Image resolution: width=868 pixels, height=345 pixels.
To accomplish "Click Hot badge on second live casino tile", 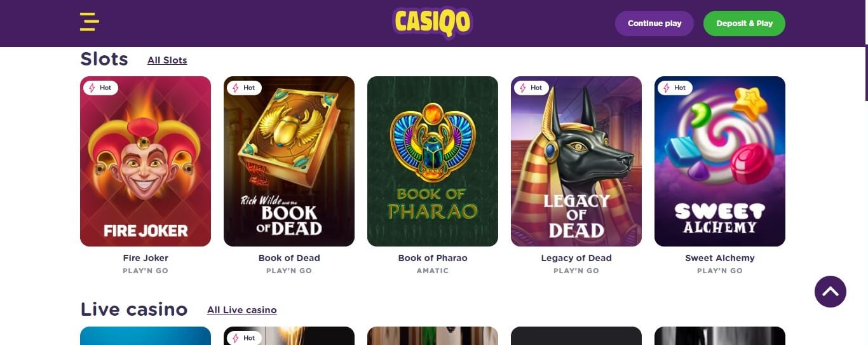I will click(244, 338).
